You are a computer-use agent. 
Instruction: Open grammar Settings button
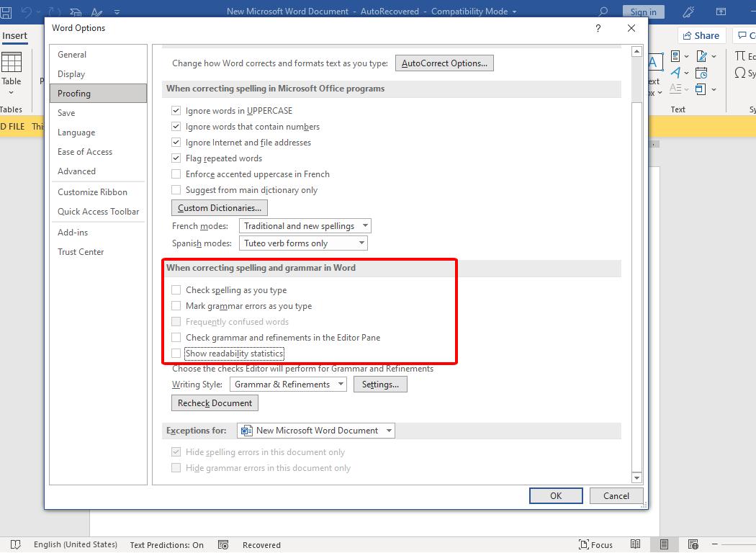click(x=380, y=385)
